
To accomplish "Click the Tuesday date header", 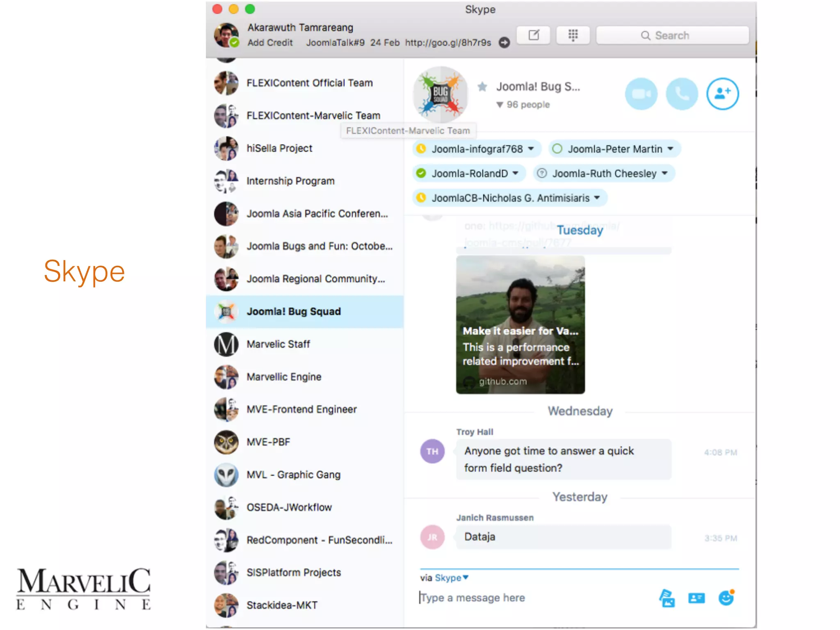I will pyautogui.click(x=580, y=231).
